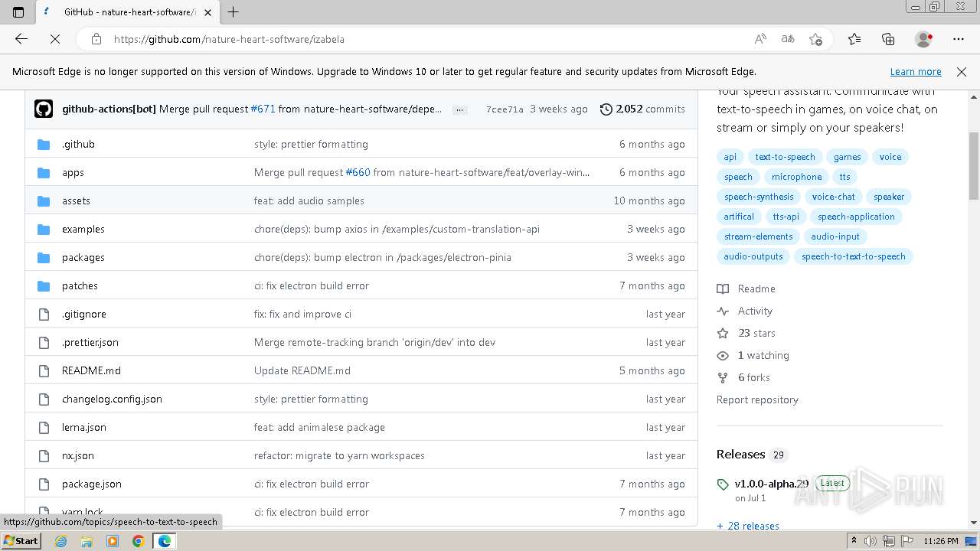This screenshot has height=551, width=980.
Task: Select the 'api' topic tag
Action: tap(730, 157)
